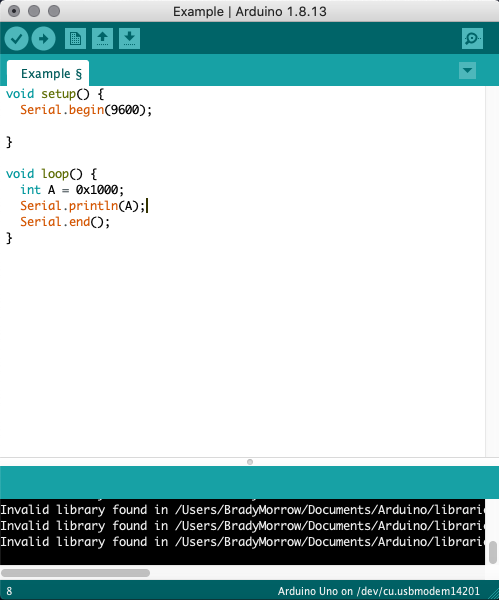Viewport: 499px width, 600px height.
Task: Click the final closing brace of loop
Action: coord(9,238)
